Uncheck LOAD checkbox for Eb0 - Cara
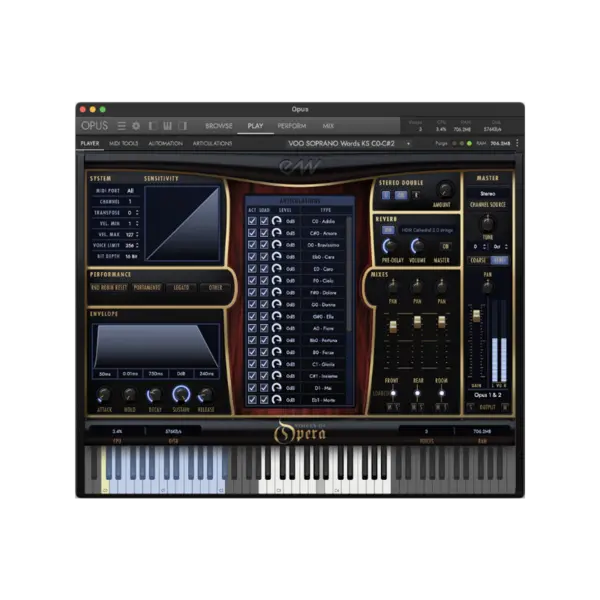The width and height of the screenshot is (600, 600). pyautogui.click(x=264, y=257)
